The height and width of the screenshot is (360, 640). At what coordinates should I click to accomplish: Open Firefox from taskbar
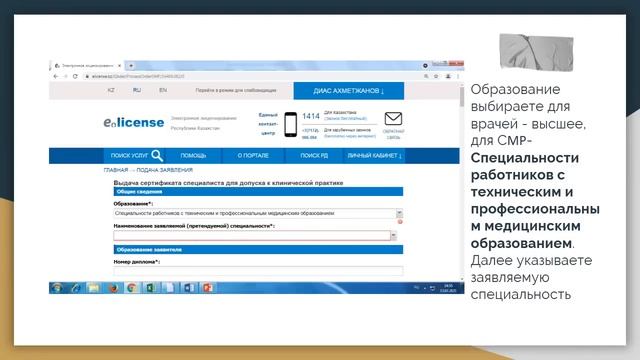[113, 288]
